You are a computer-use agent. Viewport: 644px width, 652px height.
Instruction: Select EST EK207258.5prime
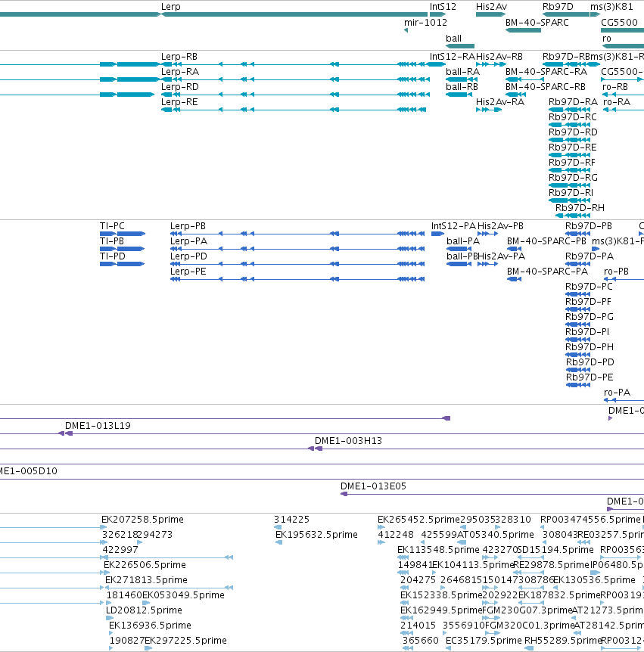142,520
